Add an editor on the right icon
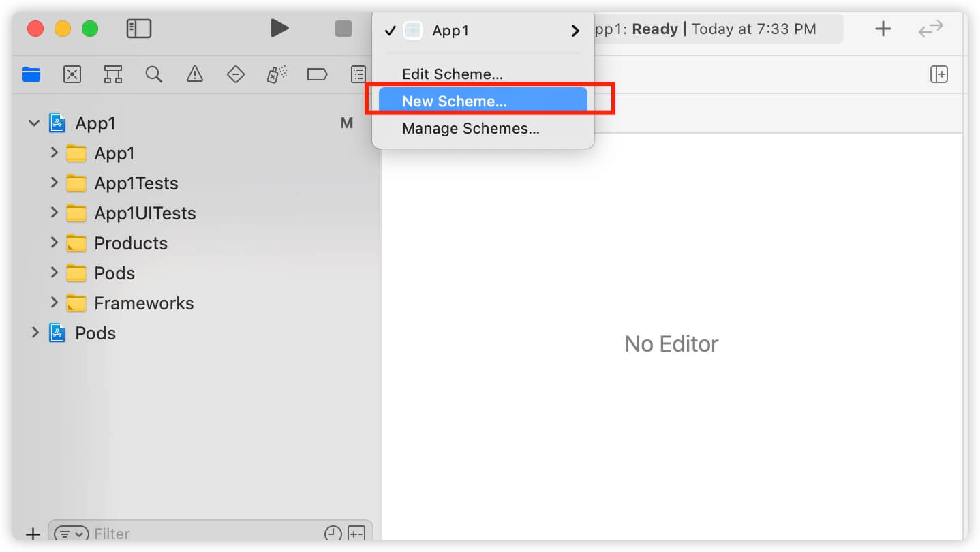 [x=939, y=74]
